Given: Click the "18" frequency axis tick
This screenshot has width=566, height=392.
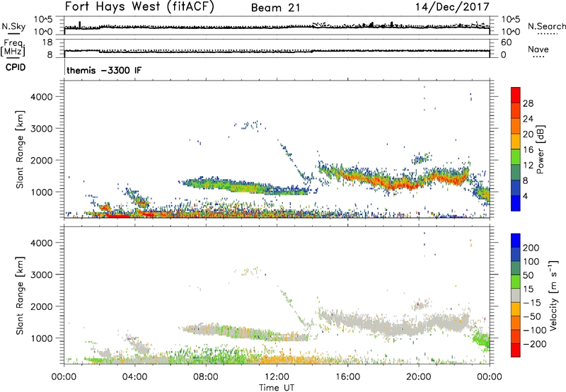Looking at the screenshot, I should (x=47, y=42).
